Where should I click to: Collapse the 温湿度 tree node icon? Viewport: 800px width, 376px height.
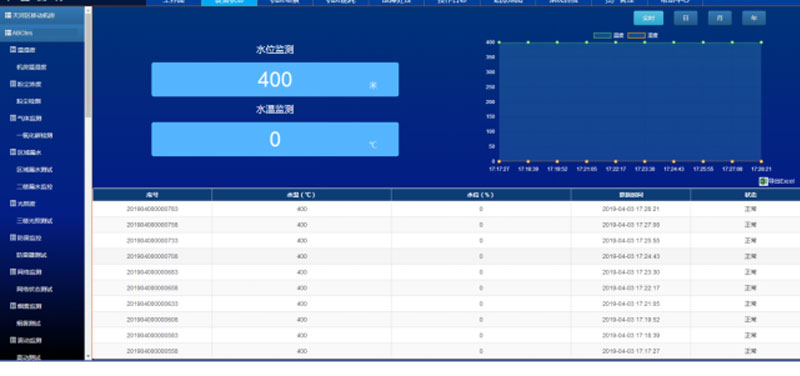(13, 49)
